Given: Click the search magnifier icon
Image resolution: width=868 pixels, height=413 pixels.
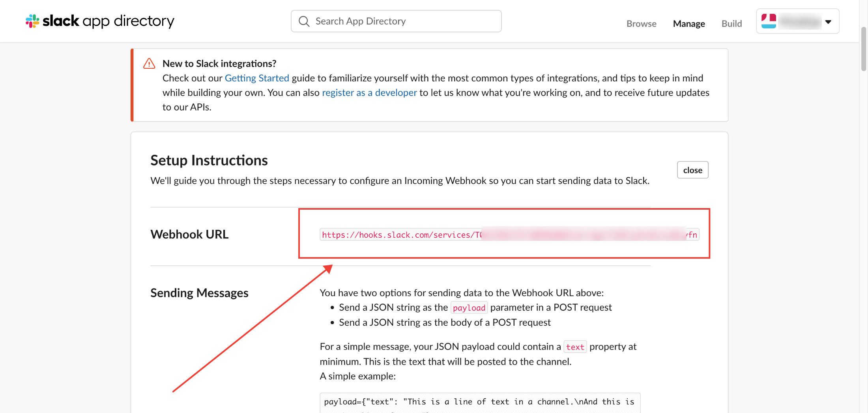Looking at the screenshot, I should [304, 21].
